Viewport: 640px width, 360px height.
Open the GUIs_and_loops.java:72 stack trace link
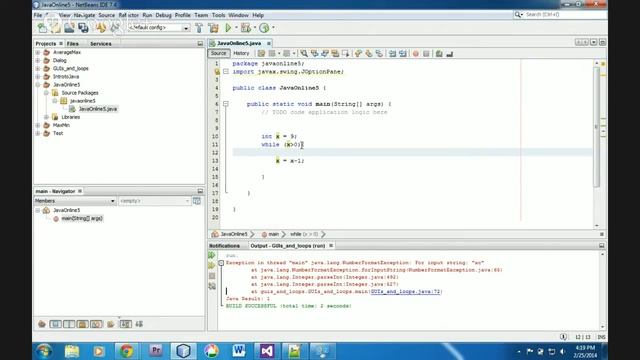[x=406, y=291]
